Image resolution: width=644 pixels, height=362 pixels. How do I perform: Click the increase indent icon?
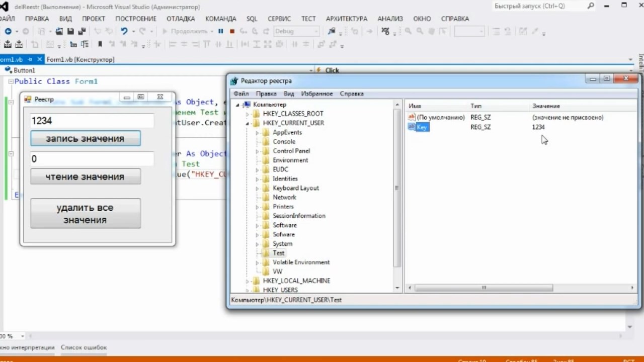pyautogui.click(x=85, y=44)
